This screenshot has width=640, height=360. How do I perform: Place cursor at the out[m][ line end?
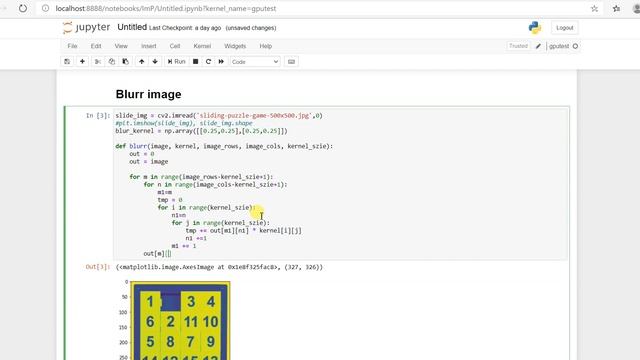(171, 253)
